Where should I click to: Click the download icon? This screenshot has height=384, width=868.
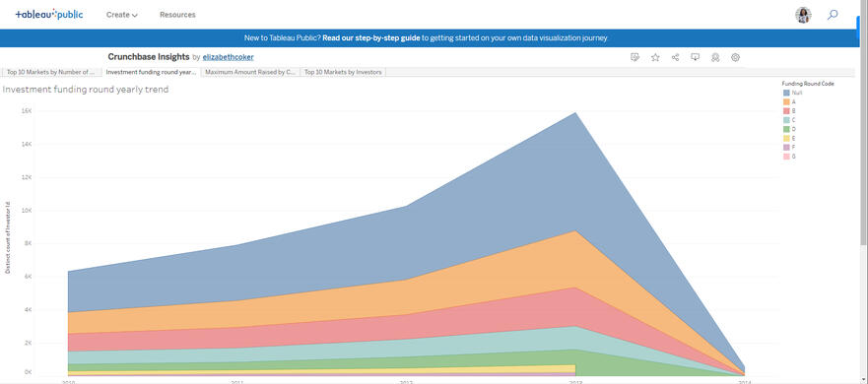(x=696, y=57)
